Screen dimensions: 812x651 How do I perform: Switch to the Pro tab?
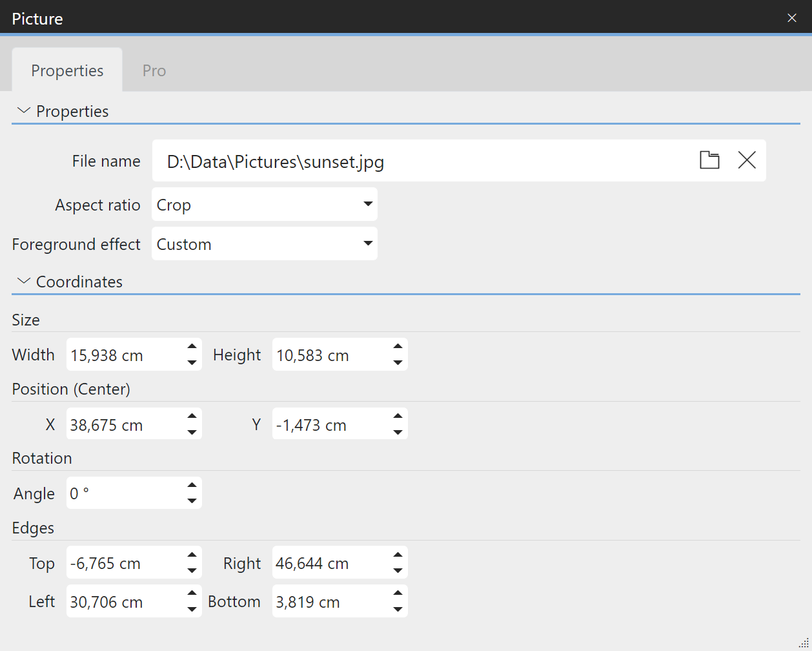pos(154,70)
